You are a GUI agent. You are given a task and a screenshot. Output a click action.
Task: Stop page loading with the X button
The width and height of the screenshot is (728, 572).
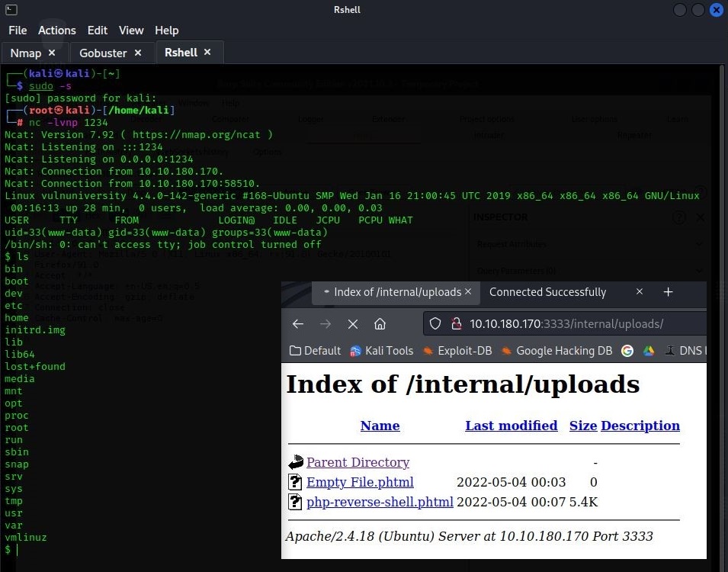(x=353, y=324)
